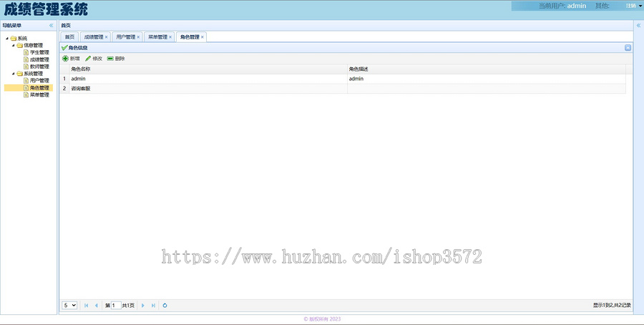Select 角色管理 in the navigation tree
This screenshot has width=644, height=325.
pyautogui.click(x=39, y=88)
